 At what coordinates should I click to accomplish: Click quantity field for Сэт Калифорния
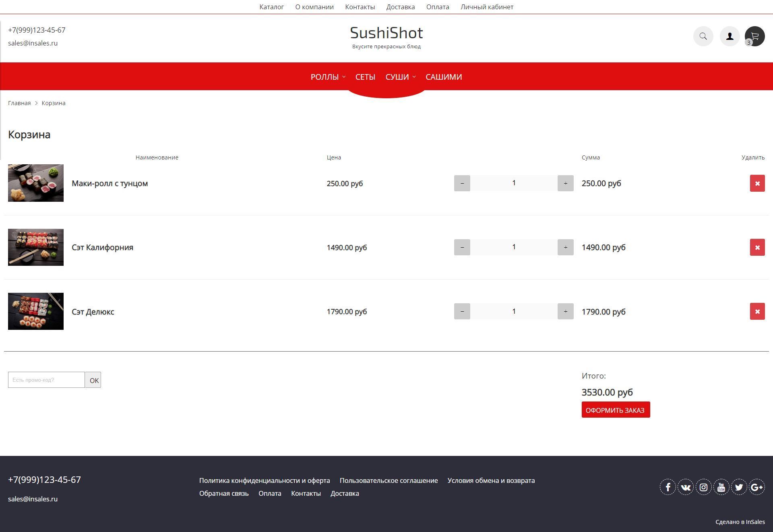[x=514, y=247]
